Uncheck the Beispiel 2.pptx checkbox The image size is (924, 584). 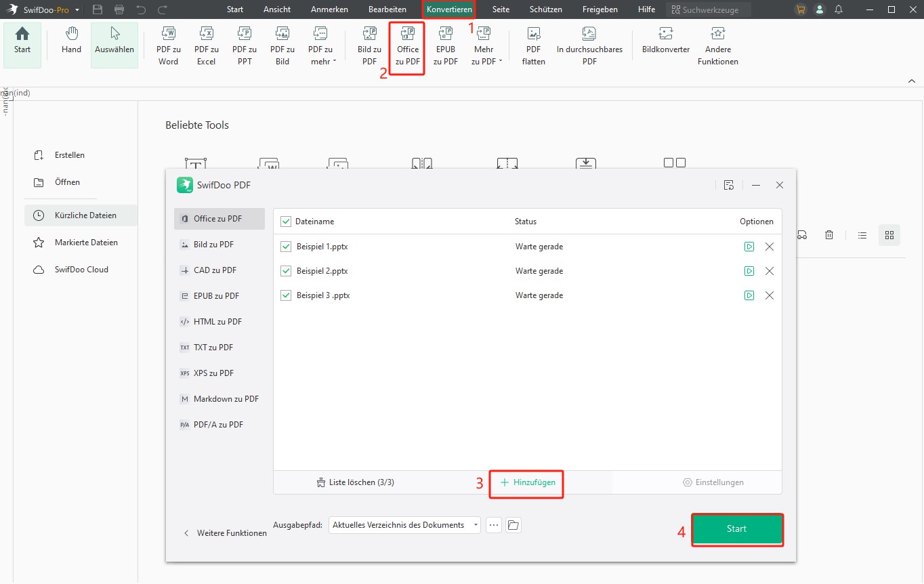point(286,271)
